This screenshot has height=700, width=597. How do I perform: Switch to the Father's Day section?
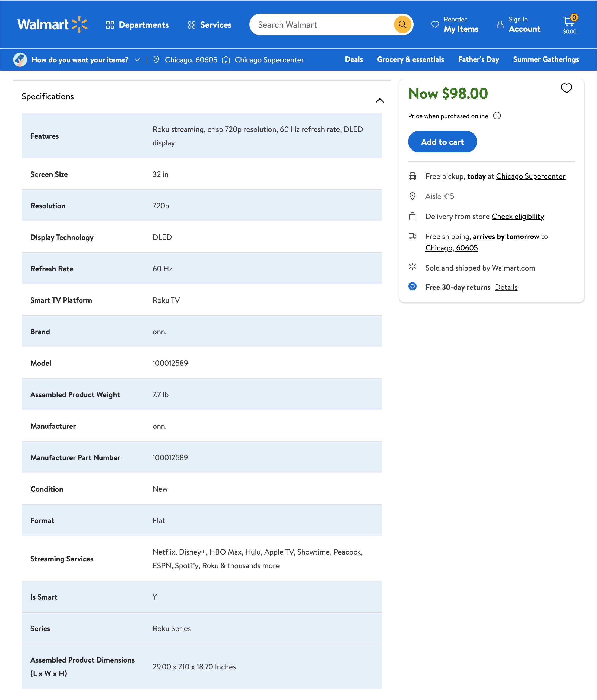point(478,59)
